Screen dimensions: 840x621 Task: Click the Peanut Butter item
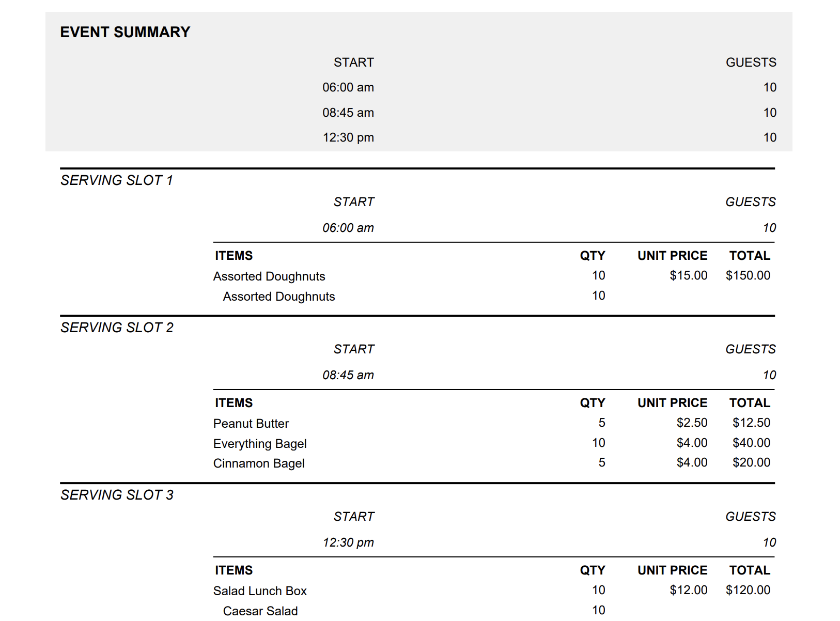pyautogui.click(x=251, y=424)
